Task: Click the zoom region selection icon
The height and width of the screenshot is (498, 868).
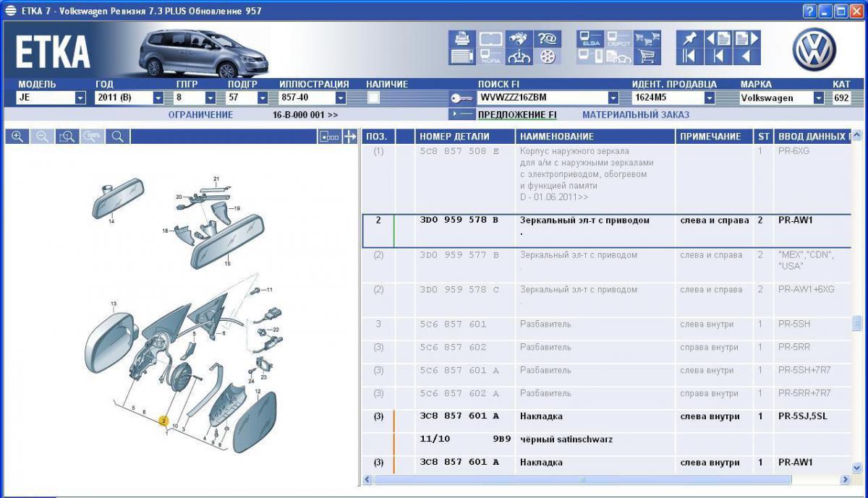Action: pos(67,137)
